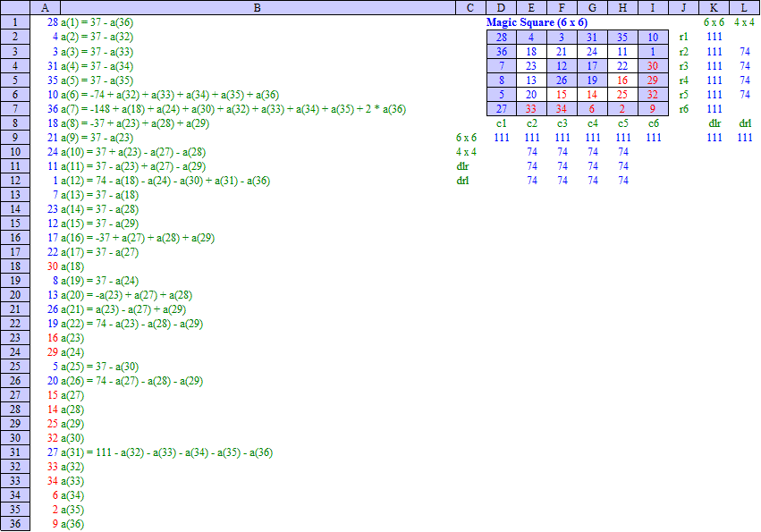This screenshot has height=532, width=761.
Task: Select row 1 header
Action: tap(15, 22)
